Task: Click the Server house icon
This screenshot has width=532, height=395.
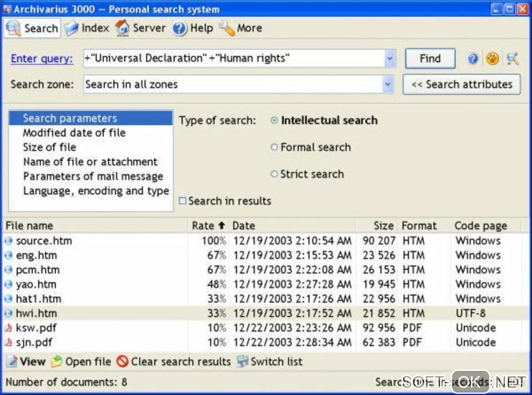Action: pos(123,28)
